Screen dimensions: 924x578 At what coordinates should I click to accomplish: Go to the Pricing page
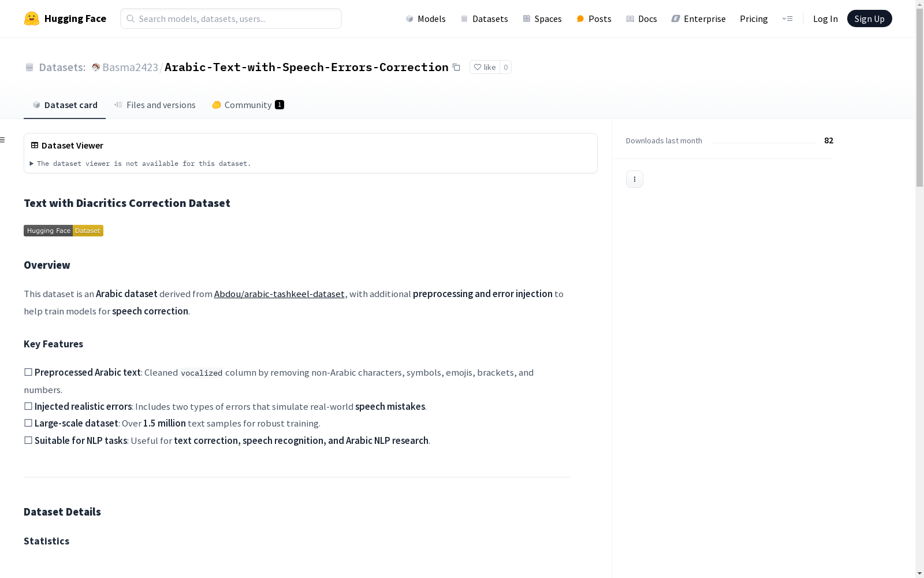[x=754, y=18]
